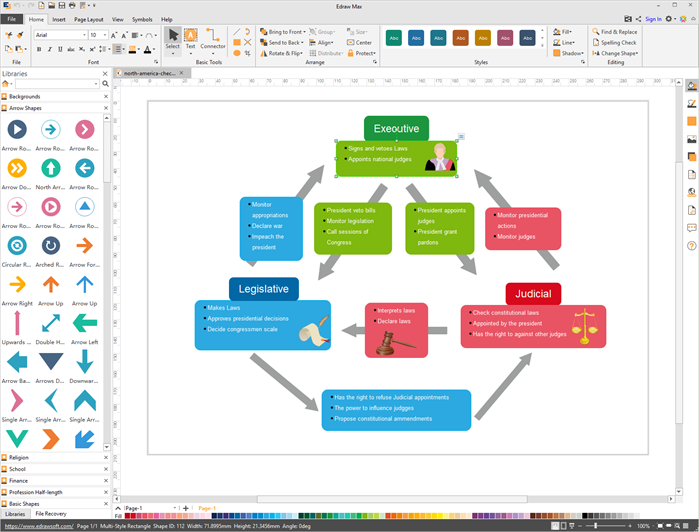Open the help icon in right sidebar

pos(691,246)
